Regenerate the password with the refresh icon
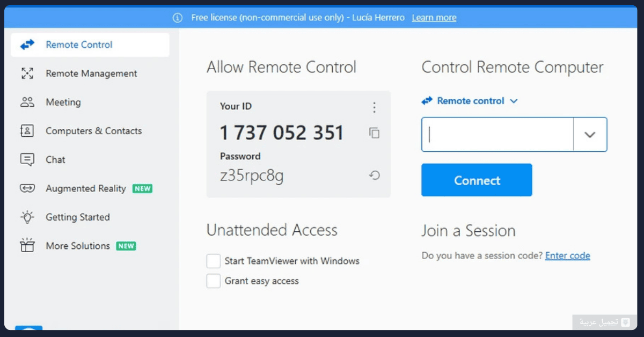Viewport: 644px width, 337px height. pyautogui.click(x=375, y=175)
